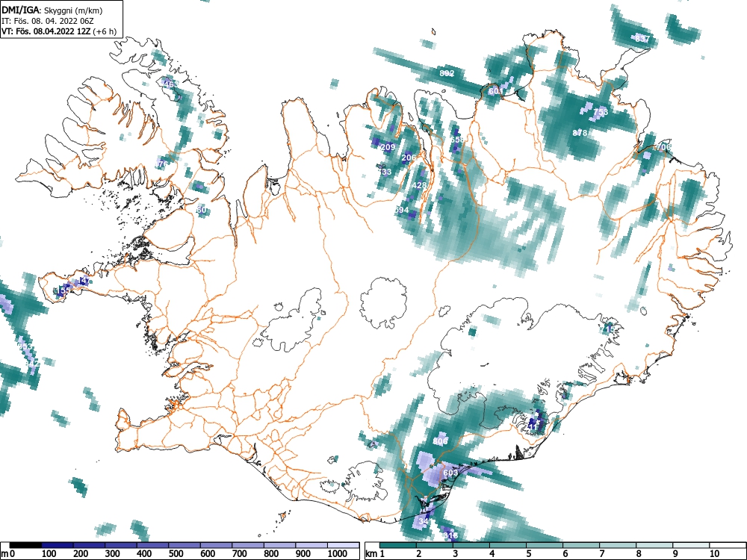Click the darkest teal 1–2 km swatch
Image resolution: width=747 pixels, height=560 pixels.
point(398,545)
